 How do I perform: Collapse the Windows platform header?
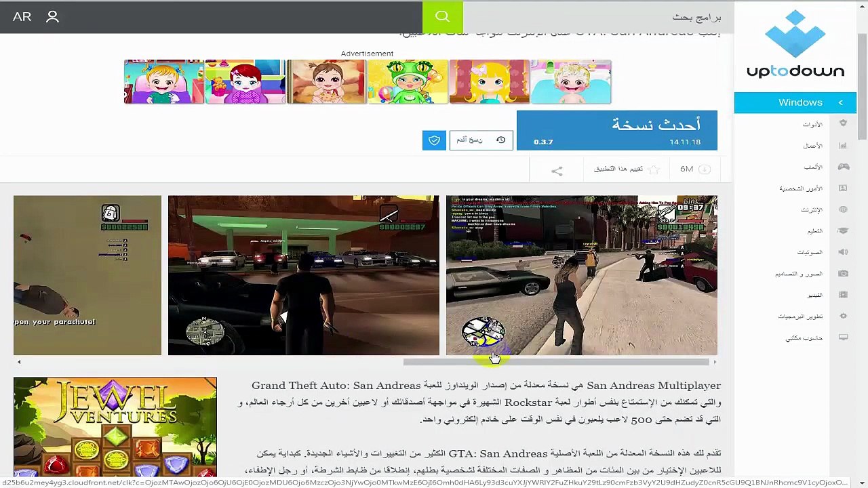(795, 102)
